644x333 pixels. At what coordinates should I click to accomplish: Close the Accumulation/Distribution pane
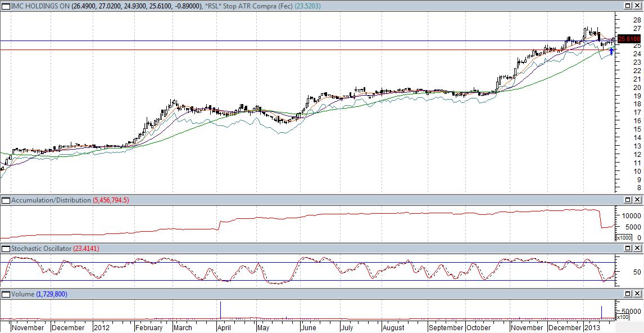tap(638, 200)
